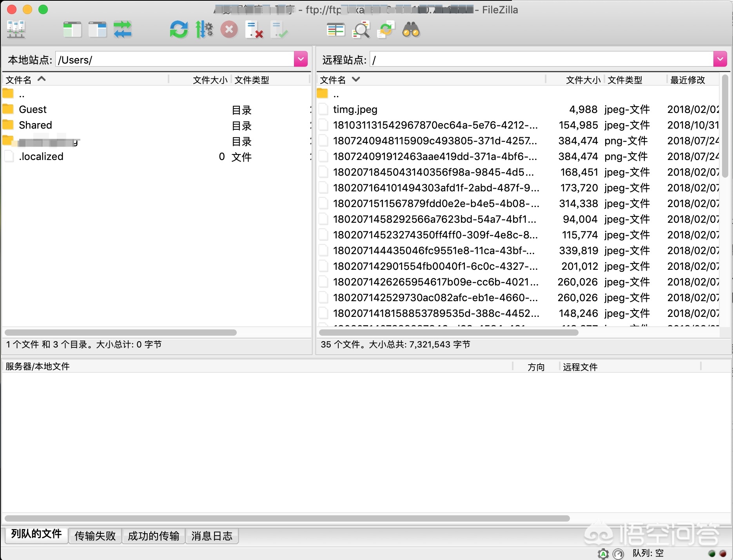Click the transfer queue horizontal scrollbar
The height and width of the screenshot is (560, 733).
click(287, 518)
